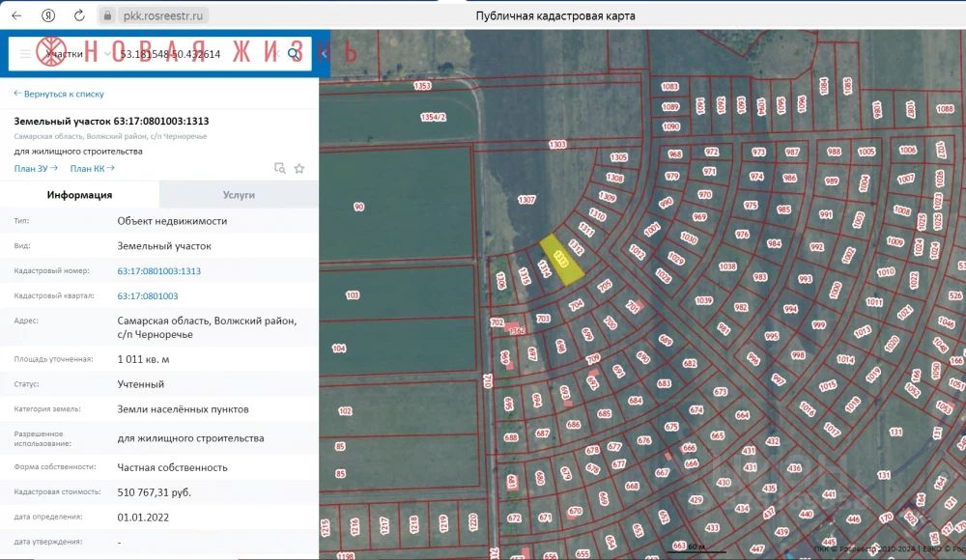Open the План КК link
This screenshot has width=966, height=560.
92,168
